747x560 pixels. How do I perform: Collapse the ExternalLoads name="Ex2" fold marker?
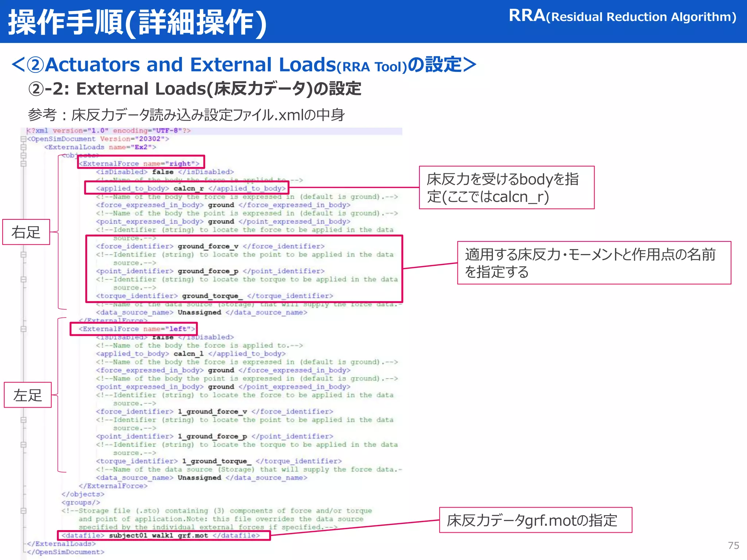[x=23, y=147]
